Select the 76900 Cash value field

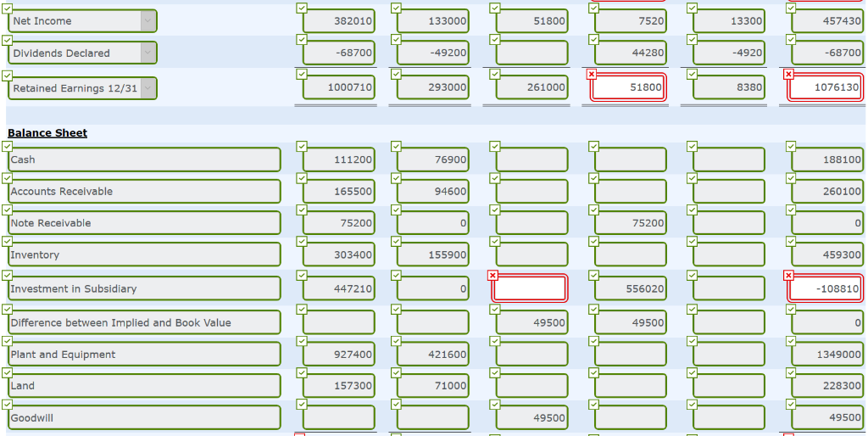(x=433, y=159)
